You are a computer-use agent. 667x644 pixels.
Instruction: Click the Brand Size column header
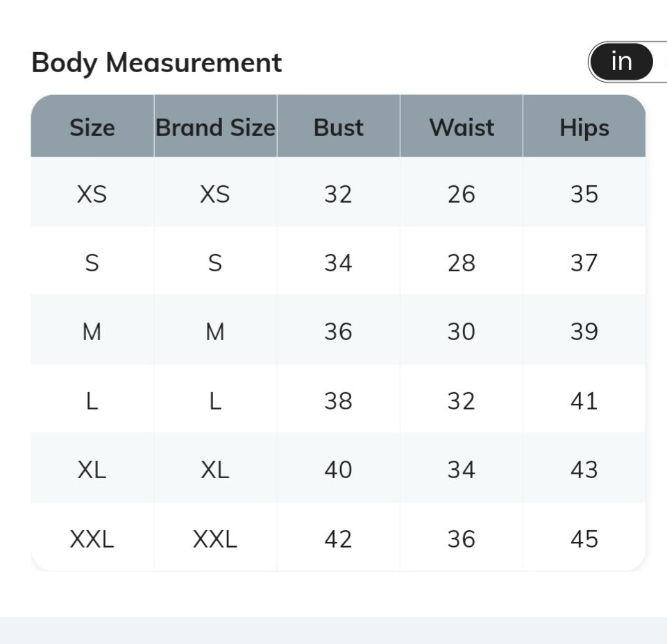coord(216,126)
